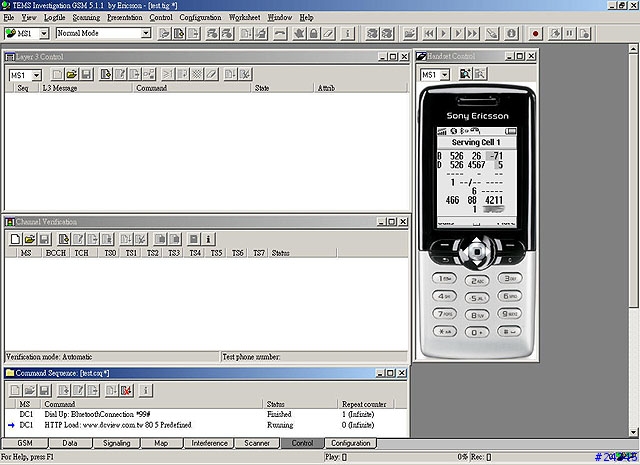Info 'i' icon in Channel Verification toolbar
Screen dimensions: 640x465
tap(208, 239)
